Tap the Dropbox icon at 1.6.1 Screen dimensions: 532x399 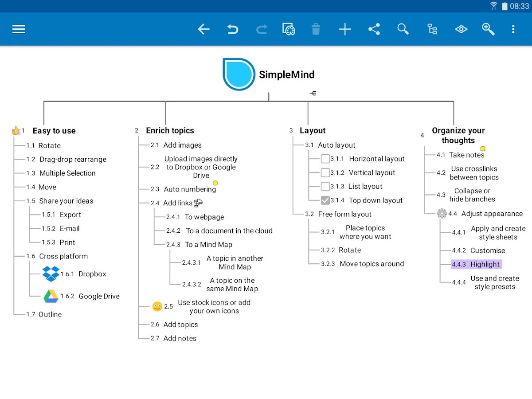(51, 274)
